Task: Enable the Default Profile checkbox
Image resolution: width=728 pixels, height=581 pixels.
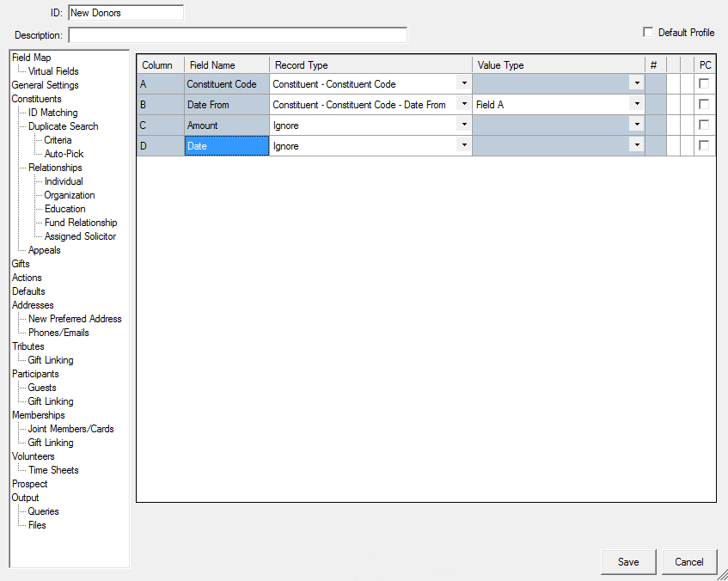Action: pos(648,32)
